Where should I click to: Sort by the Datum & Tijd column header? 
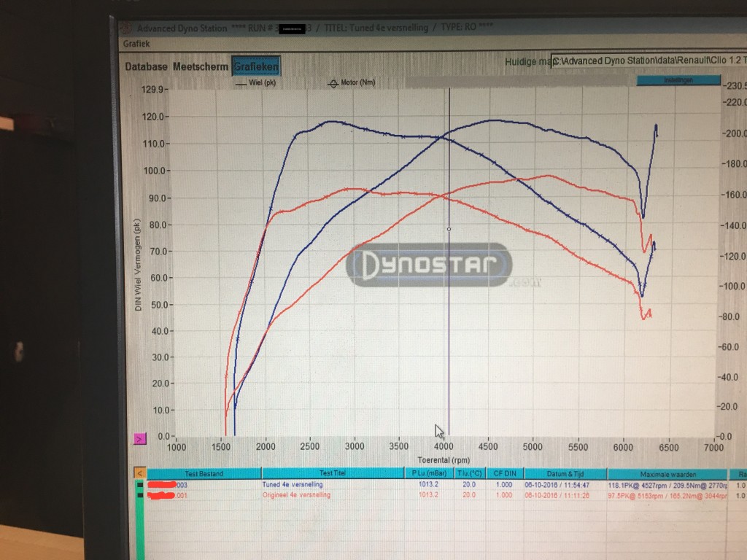tap(565, 473)
